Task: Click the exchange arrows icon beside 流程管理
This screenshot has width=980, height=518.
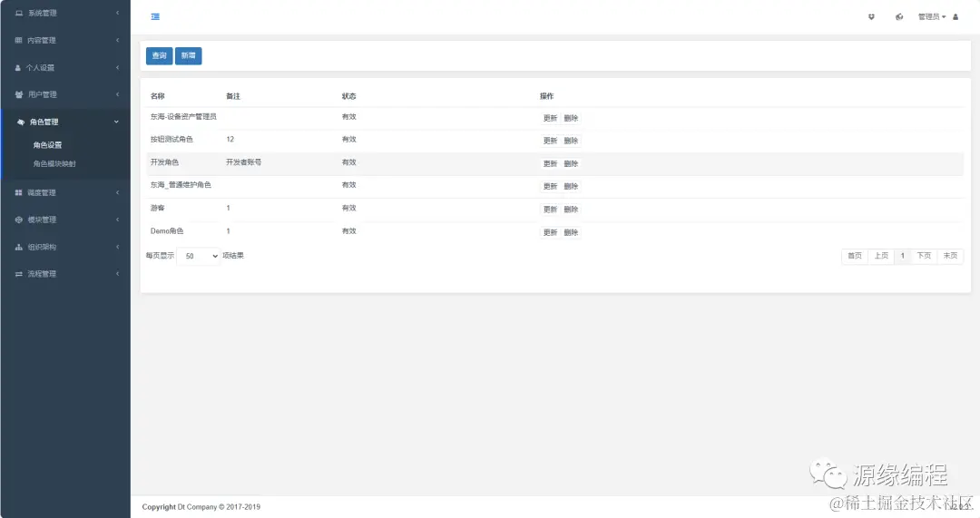Action: pyautogui.click(x=19, y=274)
